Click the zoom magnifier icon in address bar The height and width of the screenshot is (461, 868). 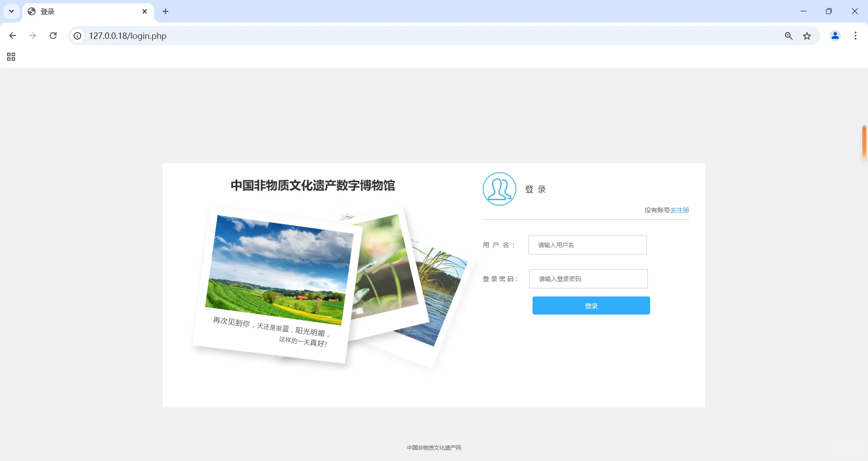(x=788, y=36)
